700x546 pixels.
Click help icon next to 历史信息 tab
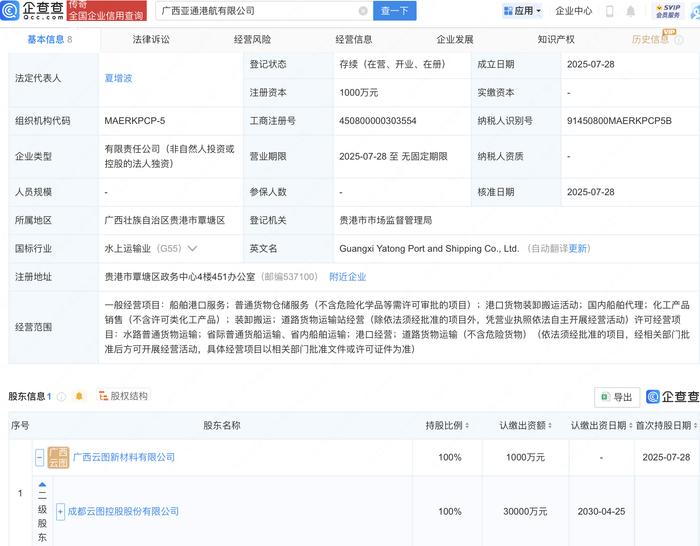[679, 40]
